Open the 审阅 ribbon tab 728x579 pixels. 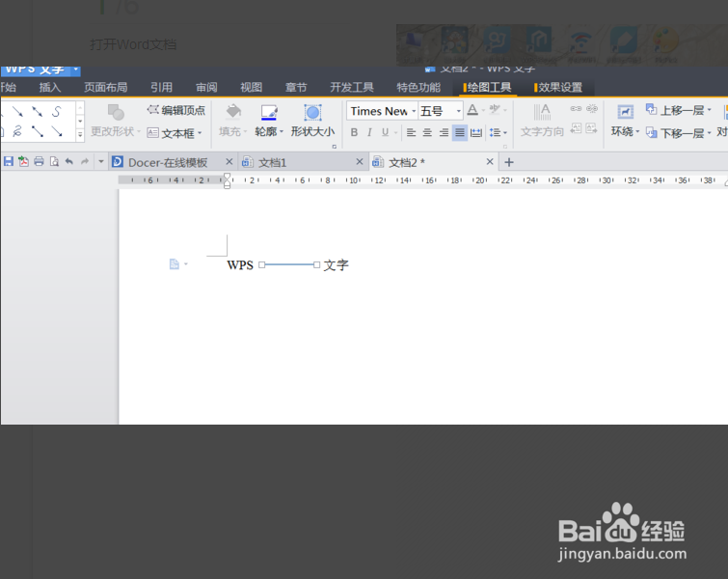pos(206,88)
